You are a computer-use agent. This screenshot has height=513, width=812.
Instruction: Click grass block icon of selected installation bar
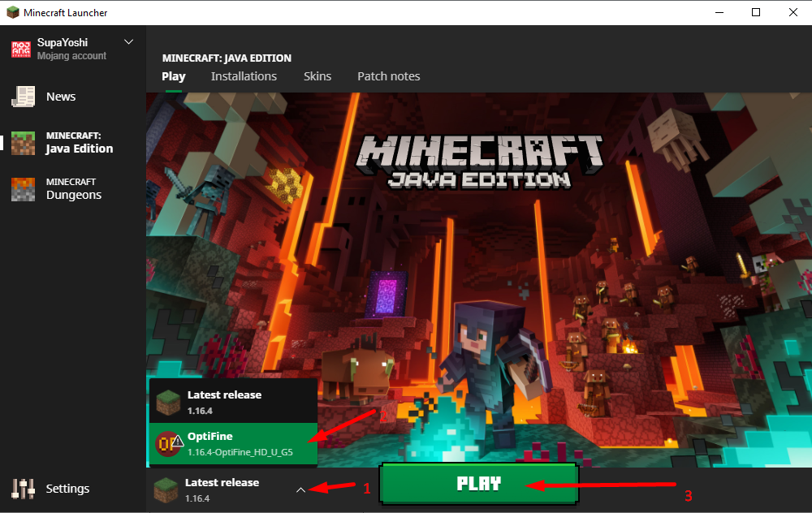(x=166, y=490)
